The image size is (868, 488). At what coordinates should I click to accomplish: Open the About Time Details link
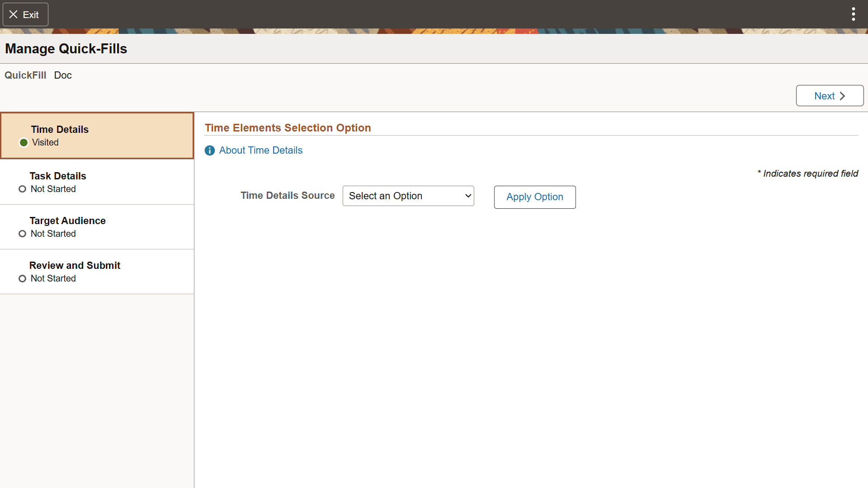pyautogui.click(x=261, y=150)
